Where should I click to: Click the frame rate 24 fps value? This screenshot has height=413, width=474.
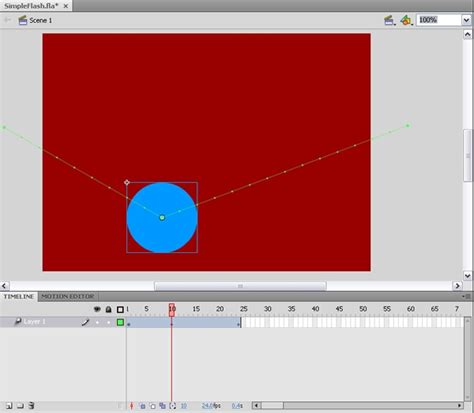coord(211,406)
